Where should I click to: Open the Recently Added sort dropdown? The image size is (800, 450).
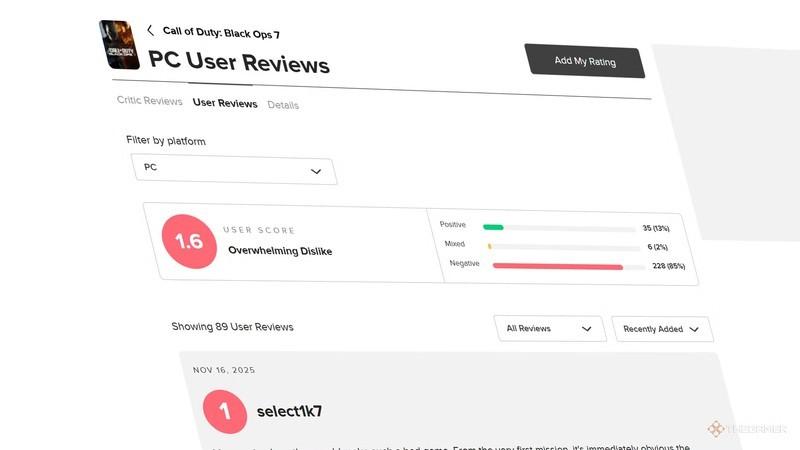coord(662,329)
